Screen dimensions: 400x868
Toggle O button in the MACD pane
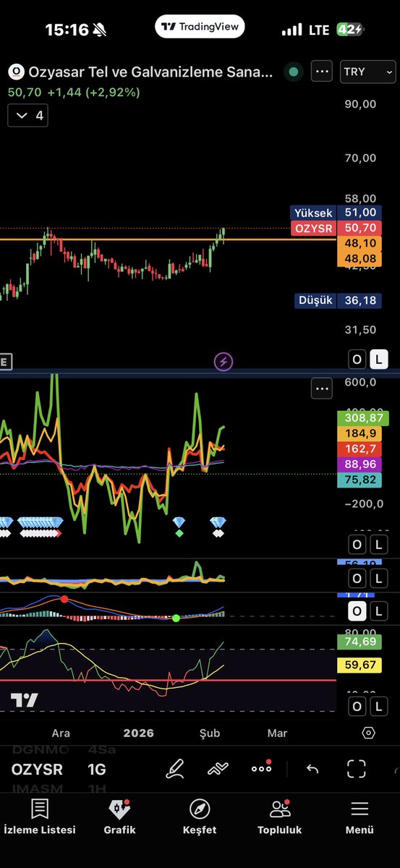pos(357,612)
